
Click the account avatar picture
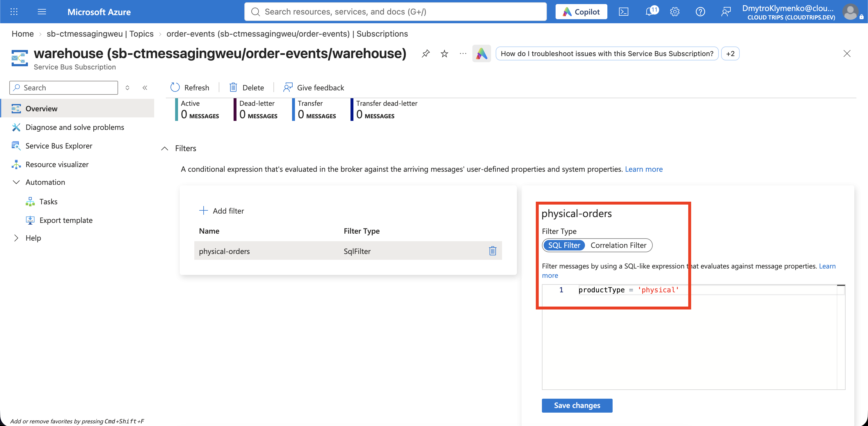850,12
